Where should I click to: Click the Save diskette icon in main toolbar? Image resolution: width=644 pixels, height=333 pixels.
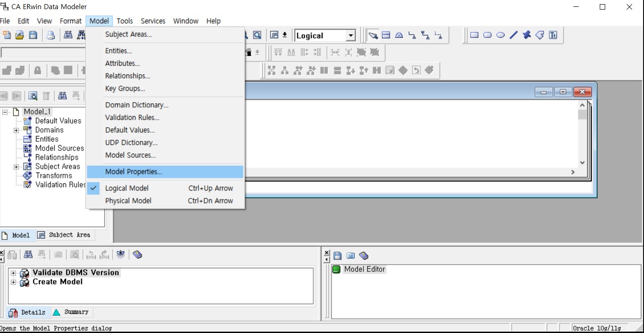(33, 35)
